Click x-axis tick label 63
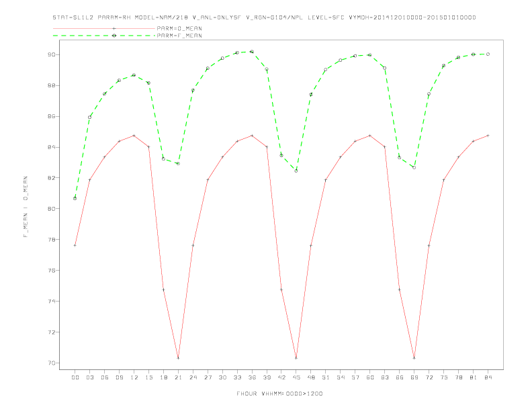 [x=385, y=377]
